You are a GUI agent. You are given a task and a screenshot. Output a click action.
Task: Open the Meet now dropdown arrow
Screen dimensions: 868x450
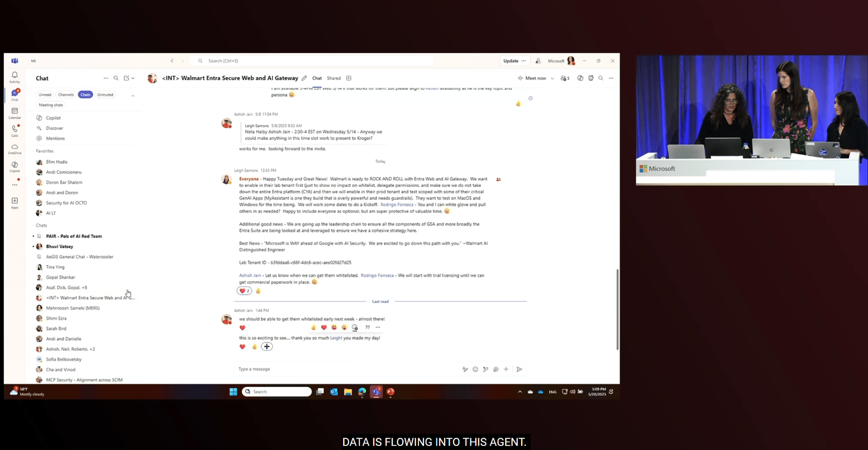pos(552,78)
